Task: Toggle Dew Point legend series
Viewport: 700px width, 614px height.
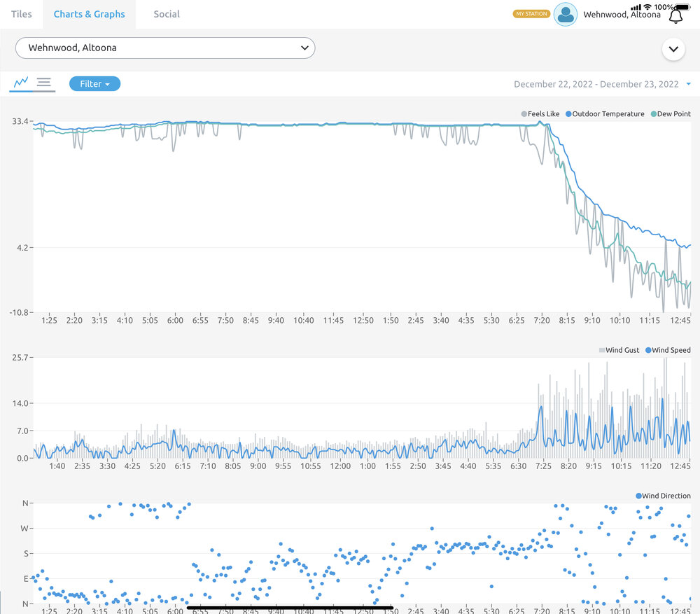Action: coord(670,114)
